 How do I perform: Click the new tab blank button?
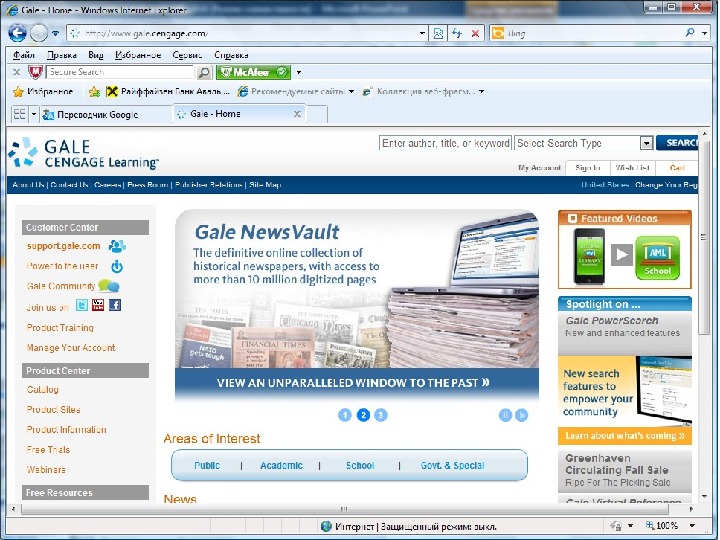pyautogui.click(x=317, y=114)
